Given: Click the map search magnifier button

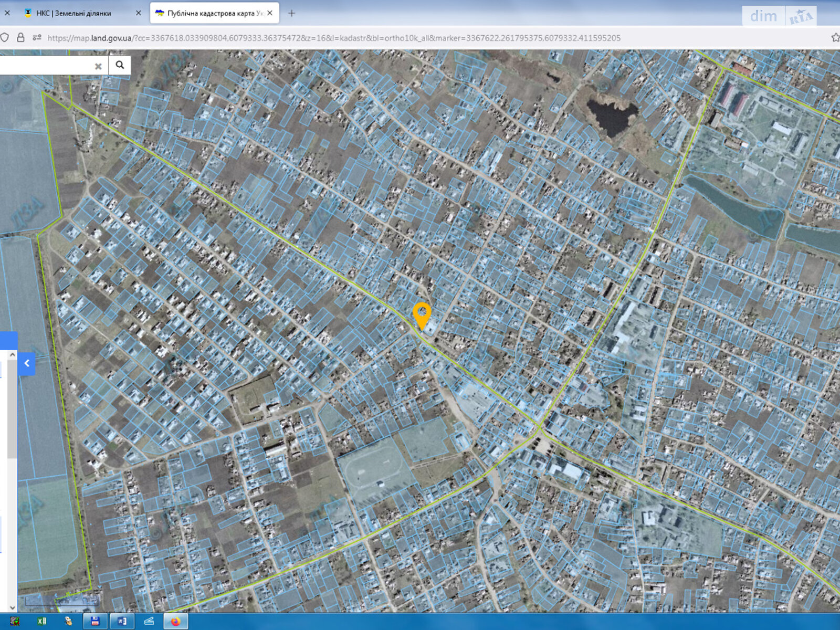Looking at the screenshot, I should pyautogui.click(x=120, y=65).
